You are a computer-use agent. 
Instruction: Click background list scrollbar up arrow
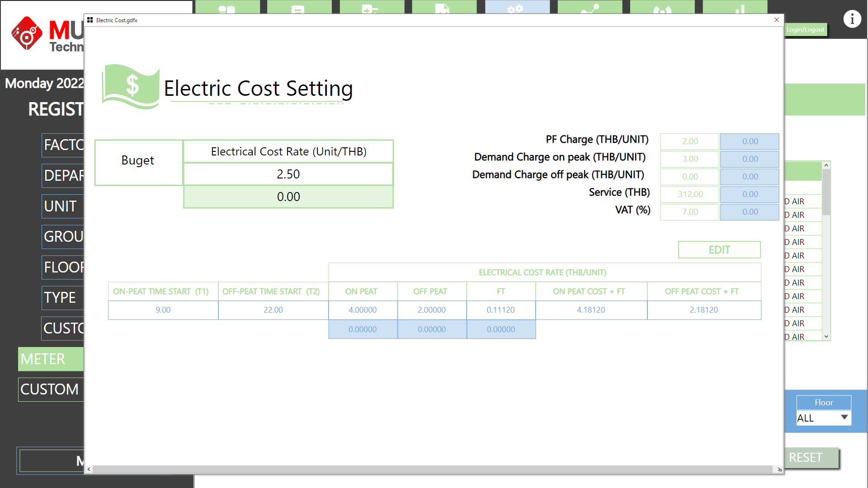point(826,165)
